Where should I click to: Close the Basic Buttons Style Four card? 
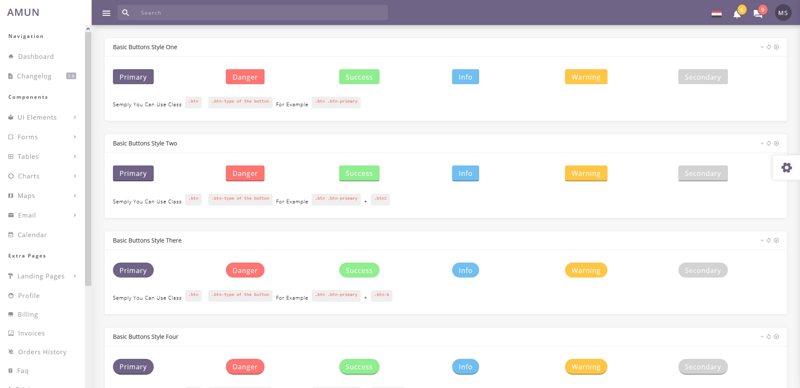point(776,337)
